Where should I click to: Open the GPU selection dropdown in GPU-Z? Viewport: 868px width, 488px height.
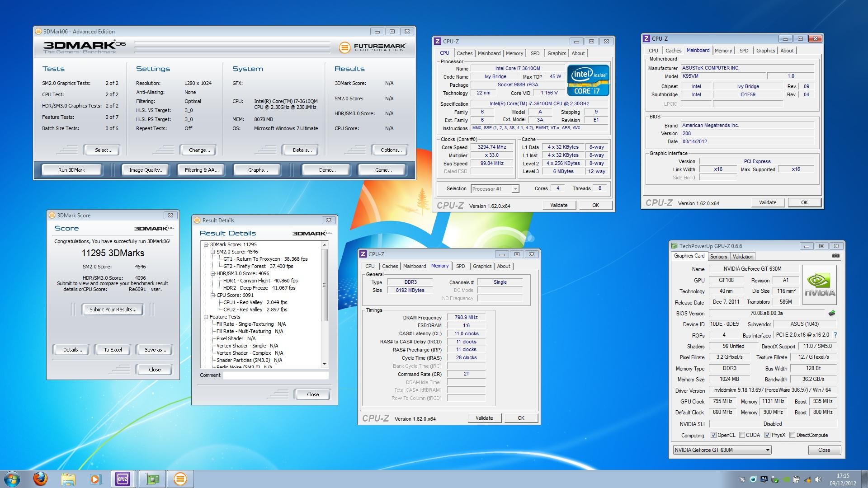tap(722, 450)
